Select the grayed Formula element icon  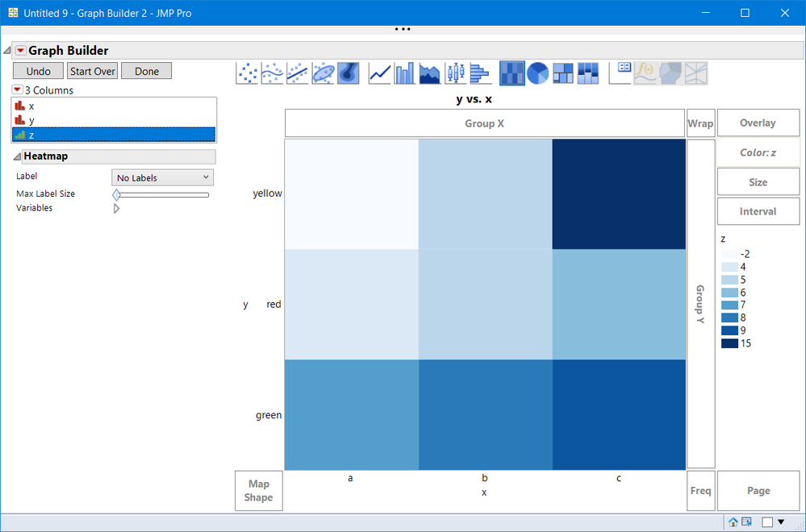(645, 73)
